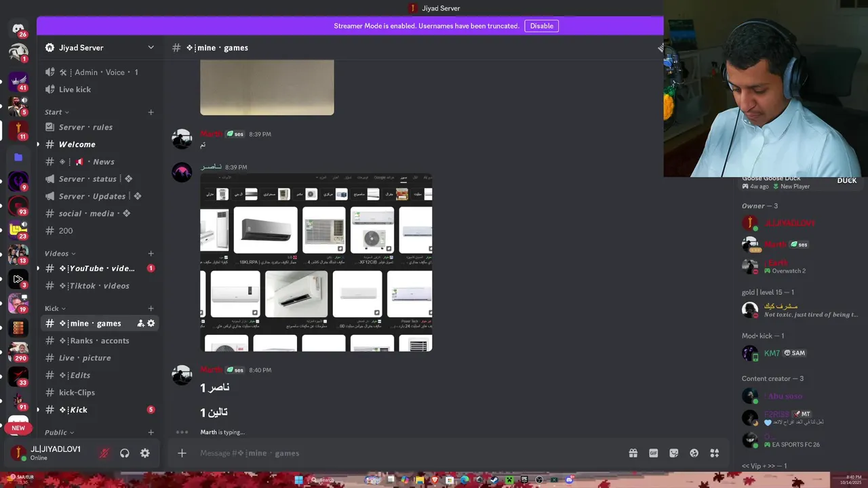Create channel in Public category
The width and height of the screenshot is (868, 488).
(x=151, y=432)
